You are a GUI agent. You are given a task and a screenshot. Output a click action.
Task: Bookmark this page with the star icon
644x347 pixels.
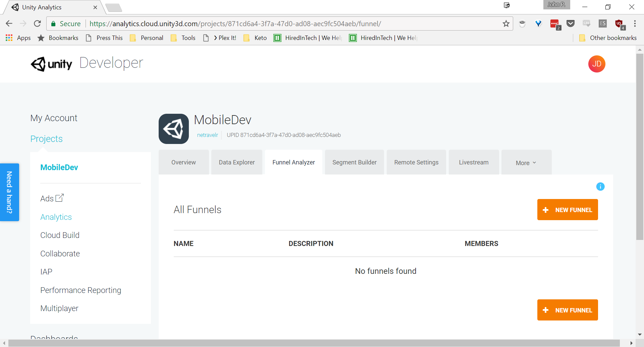coord(506,23)
